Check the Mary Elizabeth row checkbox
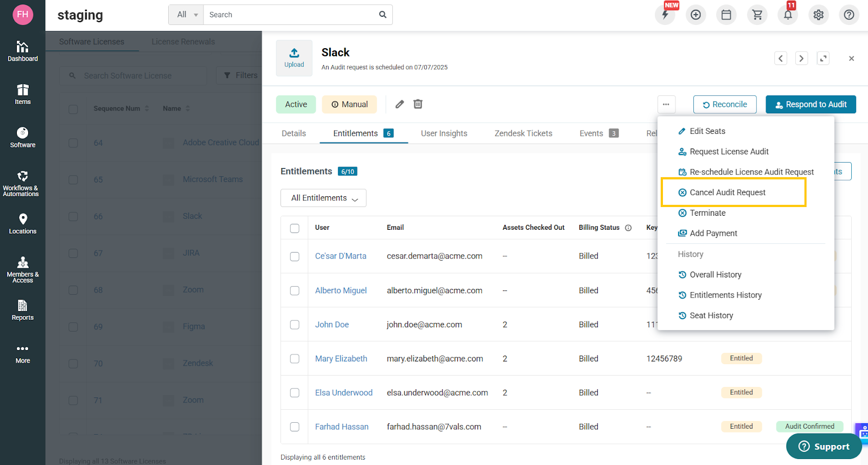868x465 pixels. tap(295, 359)
